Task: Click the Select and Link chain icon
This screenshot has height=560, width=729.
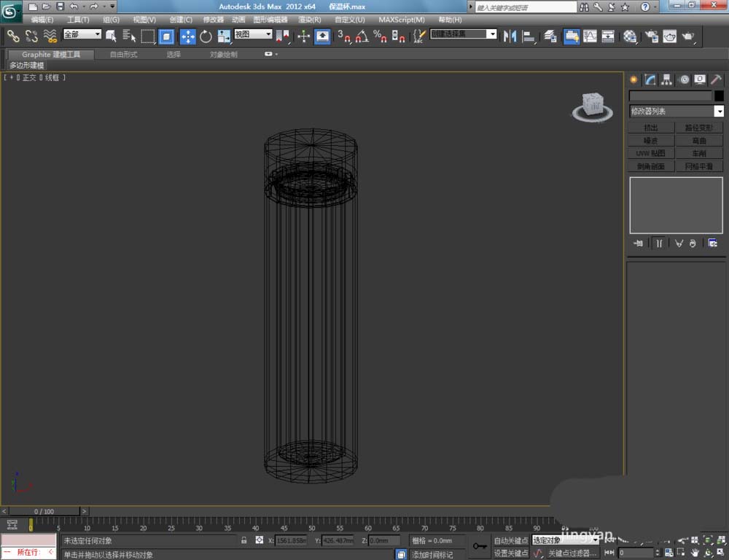Action: pyautogui.click(x=13, y=36)
